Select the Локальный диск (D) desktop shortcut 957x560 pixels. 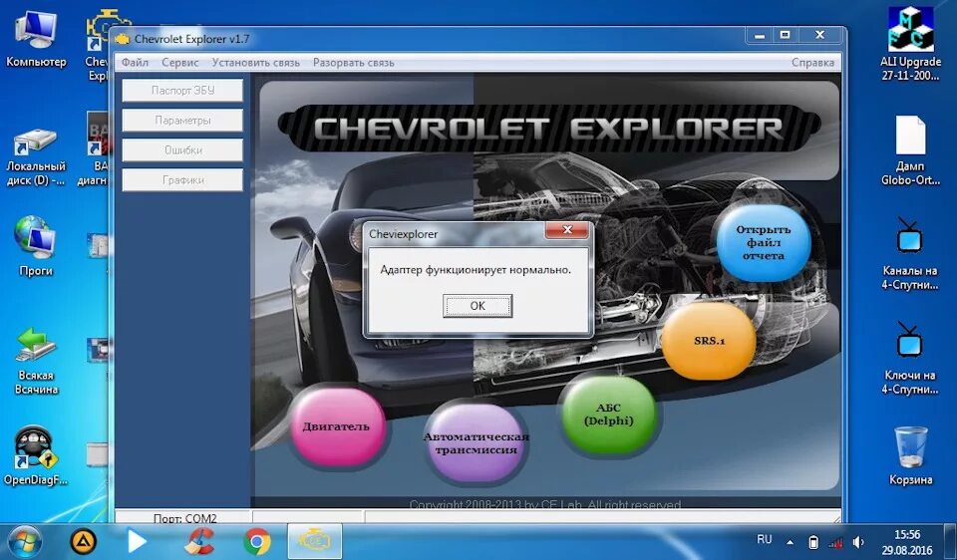(x=36, y=156)
